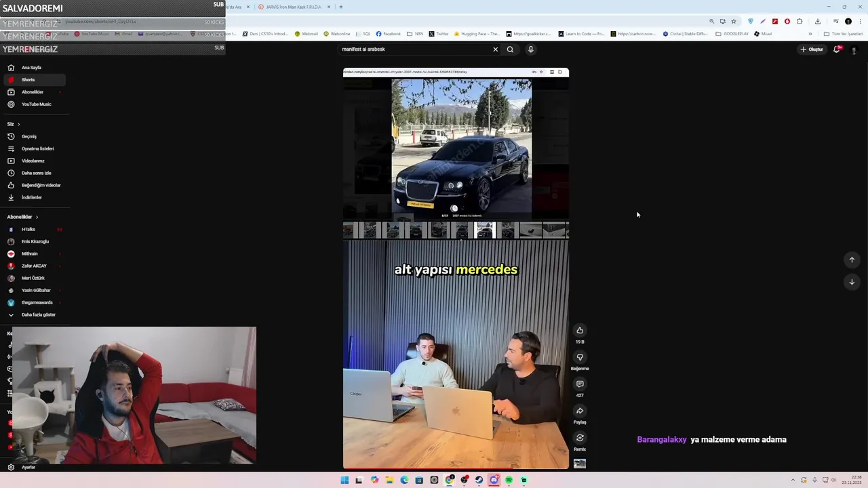The height and width of the screenshot is (488, 868).
Task: Open browser extensions puzzle icon
Action: point(800,21)
